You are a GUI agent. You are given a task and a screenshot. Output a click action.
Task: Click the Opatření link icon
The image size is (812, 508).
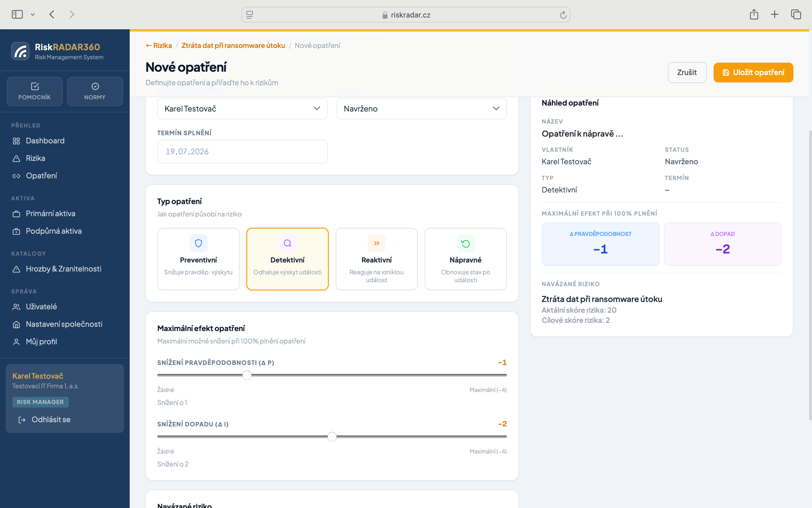pos(16,176)
